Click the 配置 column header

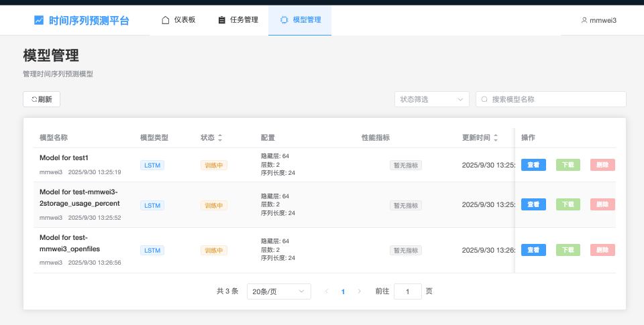[268, 138]
